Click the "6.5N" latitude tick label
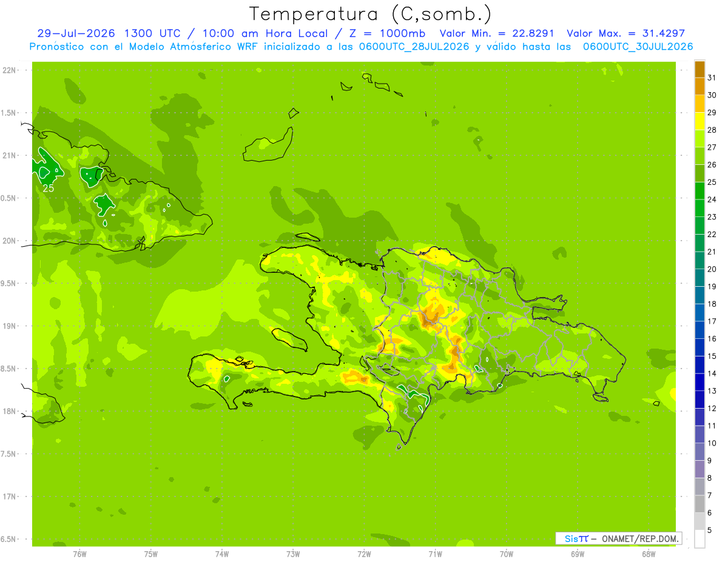728x562 pixels. point(8,539)
